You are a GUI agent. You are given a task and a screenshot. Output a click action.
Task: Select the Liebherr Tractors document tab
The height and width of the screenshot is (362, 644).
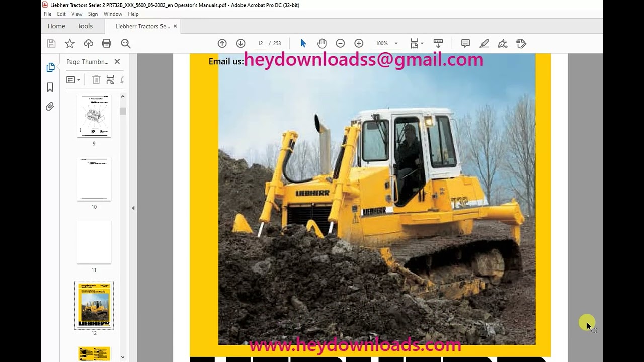pos(142,26)
